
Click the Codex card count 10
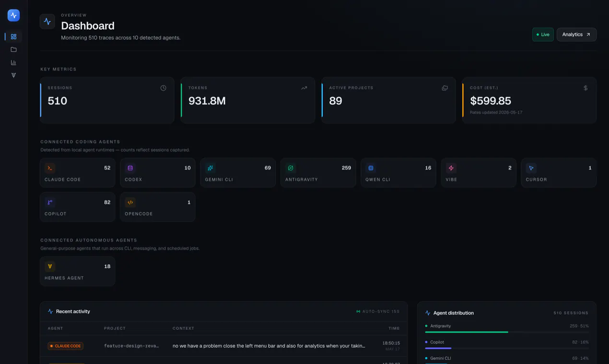[x=187, y=168]
